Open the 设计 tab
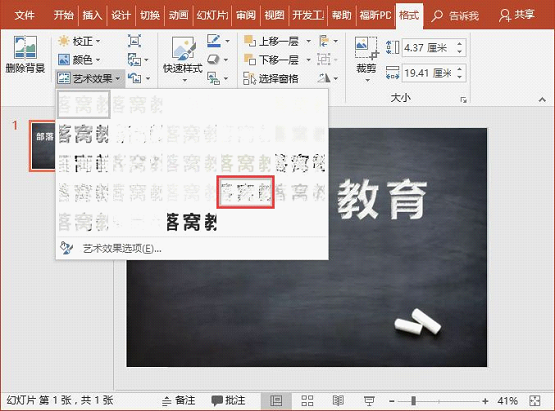Viewport: 555px width, 411px height. point(121,15)
